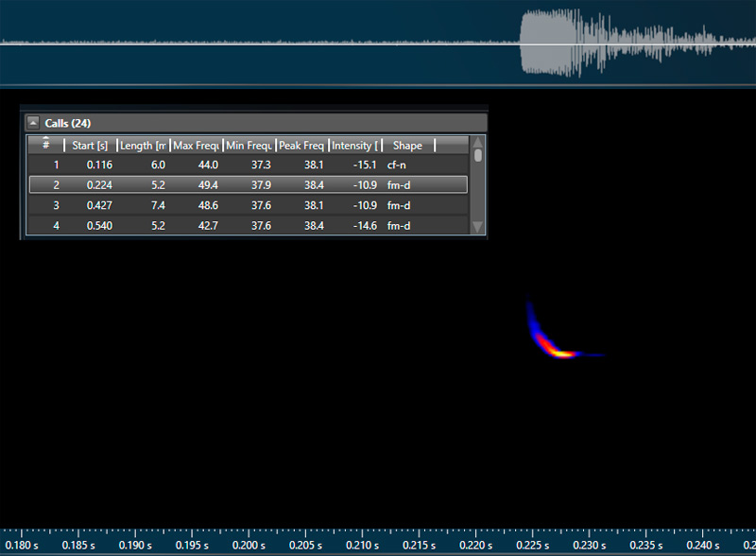The width and height of the screenshot is (756, 556).
Task: Sort table by Min Frequency column header
Action: click(x=249, y=146)
